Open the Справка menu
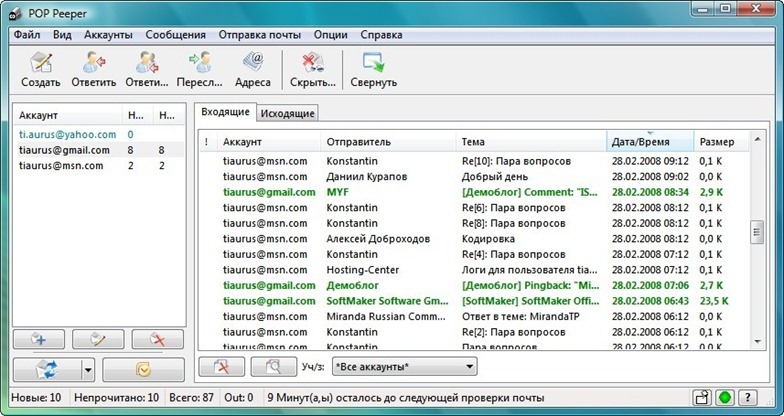This screenshot has height=416, width=784. [x=381, y=35]
